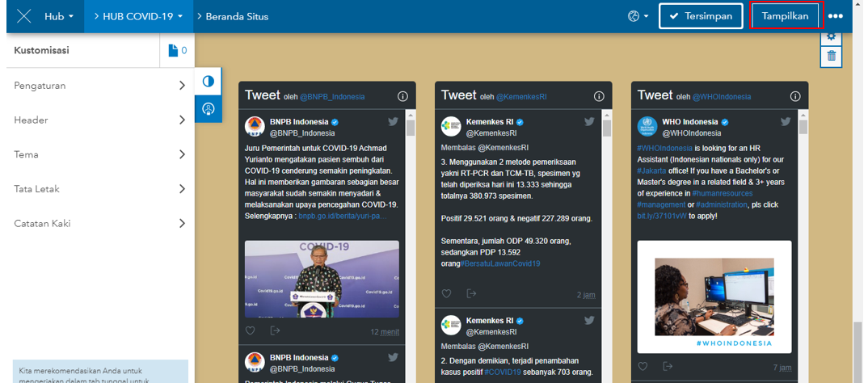Click the 7 jam timestamp
The image size is (868, 383).
click(782, 368)
